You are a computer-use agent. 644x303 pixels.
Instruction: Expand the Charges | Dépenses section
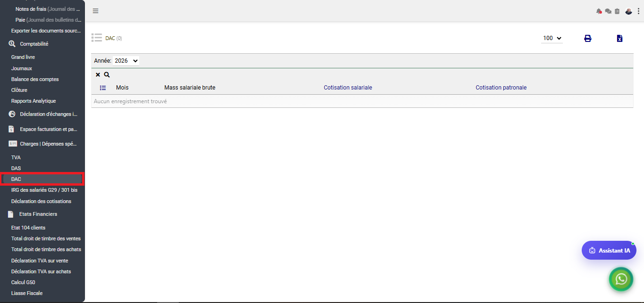coord(48,144)
